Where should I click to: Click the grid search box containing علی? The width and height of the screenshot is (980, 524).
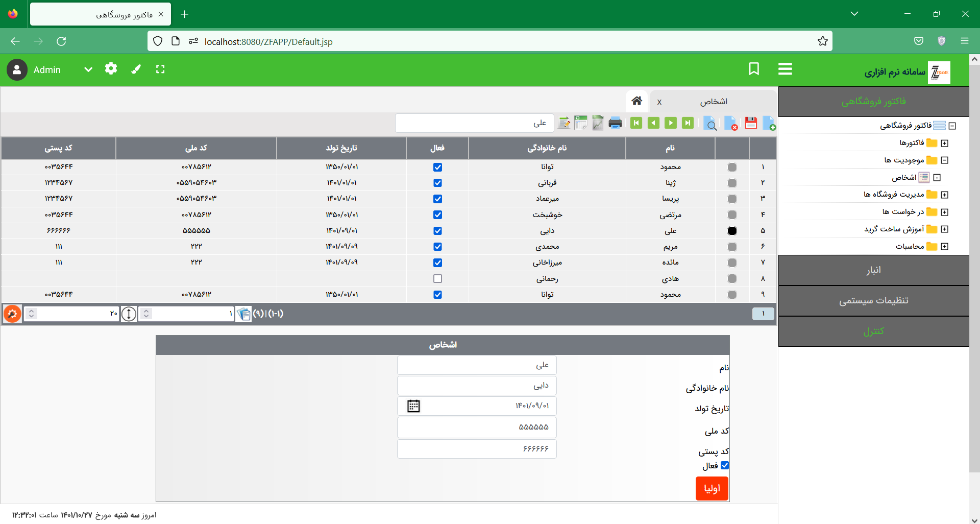click(x=475, y=123)
